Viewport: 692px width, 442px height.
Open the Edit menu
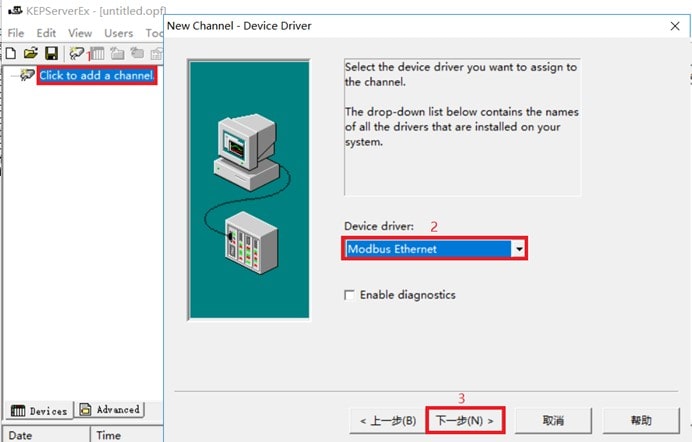[x=47, y=33]
